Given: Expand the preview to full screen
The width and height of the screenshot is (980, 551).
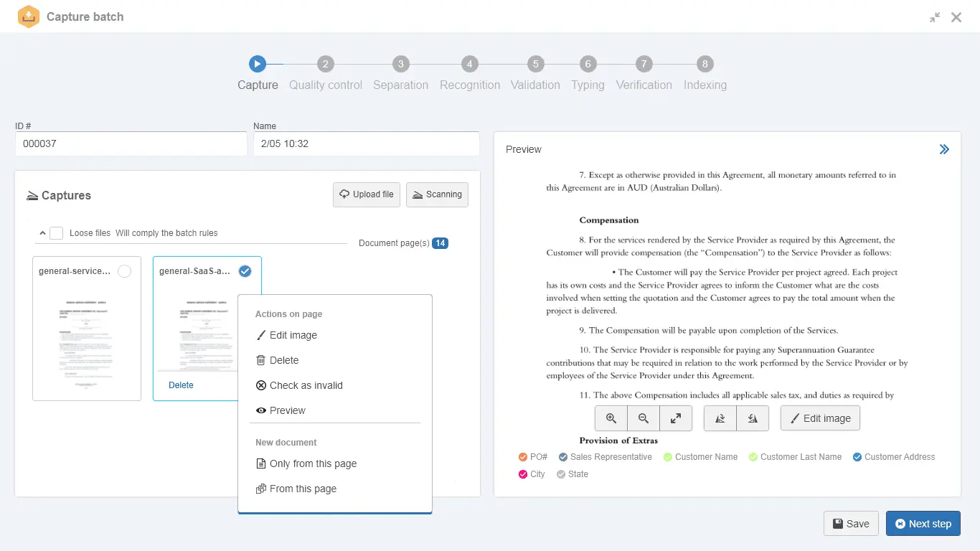Looking at the screenshot, I should click(x=676, y=418).
